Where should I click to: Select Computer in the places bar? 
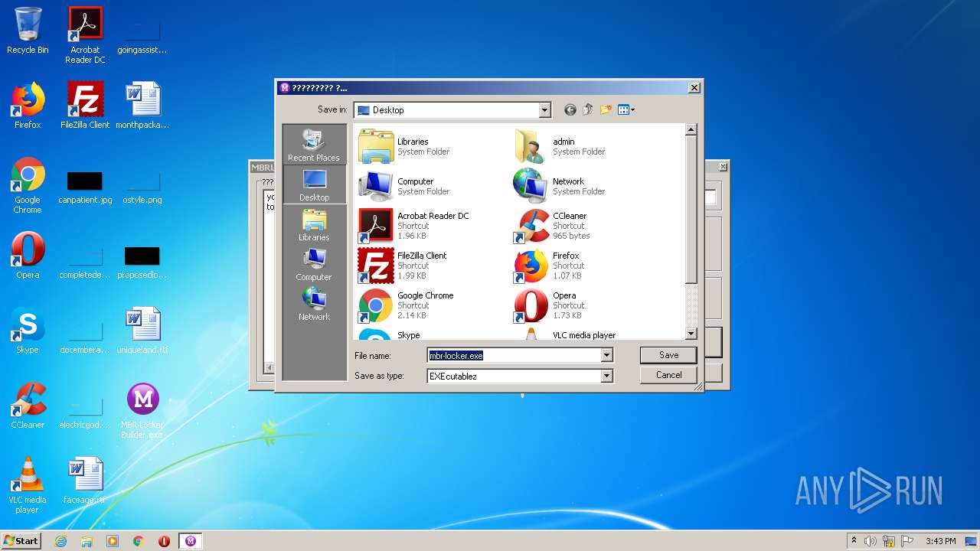314,265
